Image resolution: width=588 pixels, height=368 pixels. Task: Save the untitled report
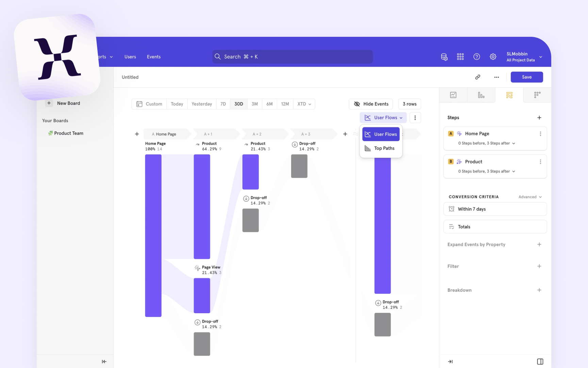tap(527, 77)
